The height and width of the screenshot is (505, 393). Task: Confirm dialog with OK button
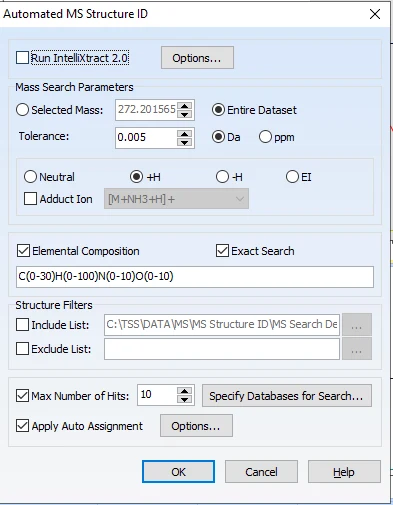178,472
